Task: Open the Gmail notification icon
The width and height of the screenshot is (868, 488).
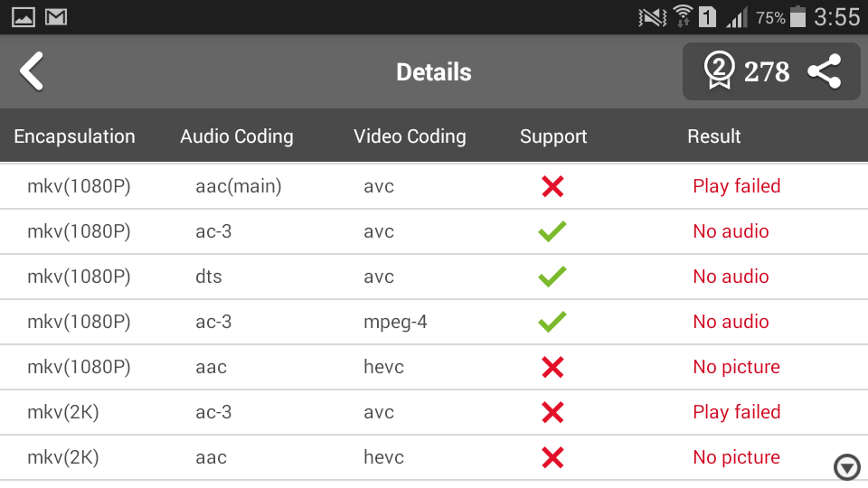Action: coord(56,17)
